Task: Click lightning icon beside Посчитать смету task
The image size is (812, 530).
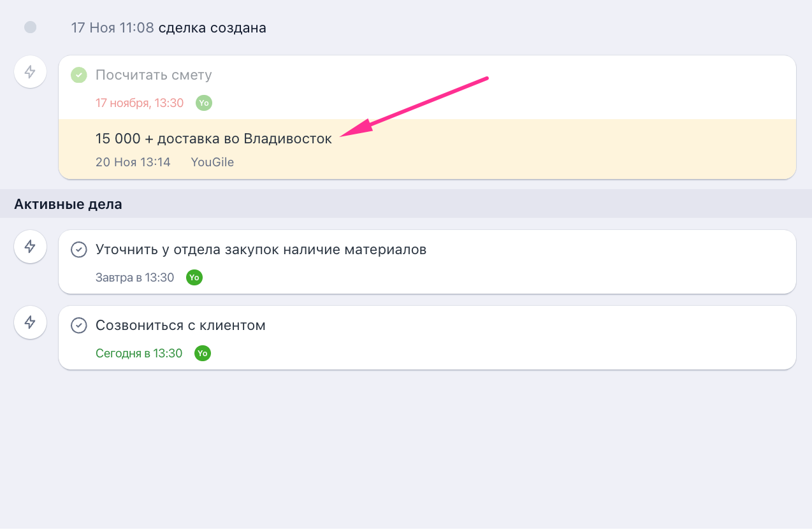Action: tap(30, 72)
